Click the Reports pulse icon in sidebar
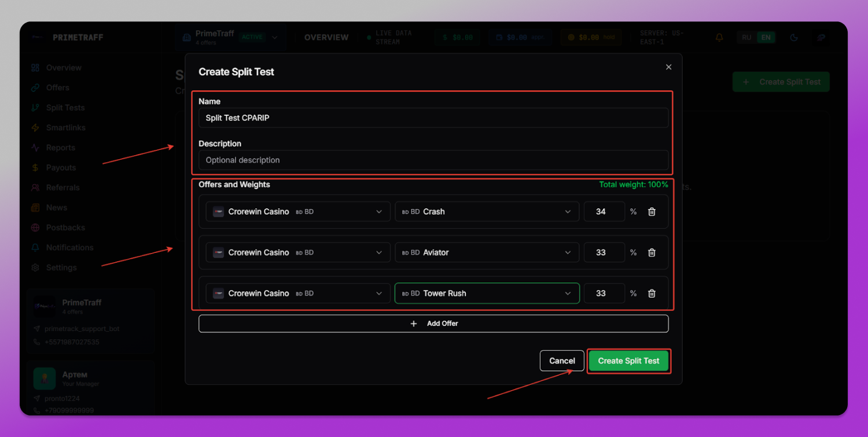This screenshot has width=868, height=437. coord(36,148)
